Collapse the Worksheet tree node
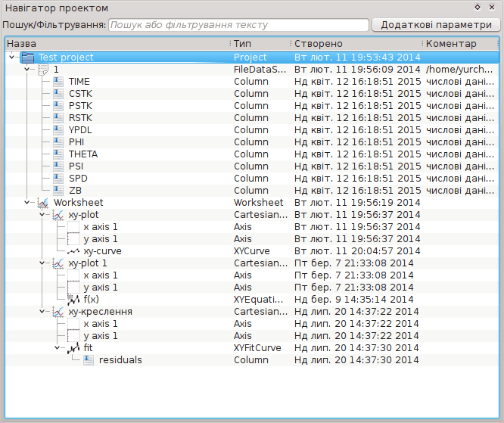504x423 pixels. coord(27,203)
